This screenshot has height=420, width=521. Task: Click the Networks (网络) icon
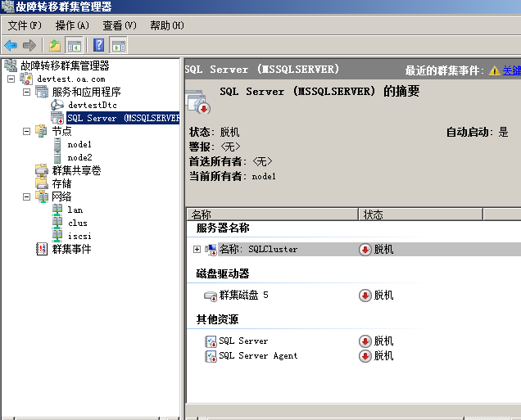(43, 196)
